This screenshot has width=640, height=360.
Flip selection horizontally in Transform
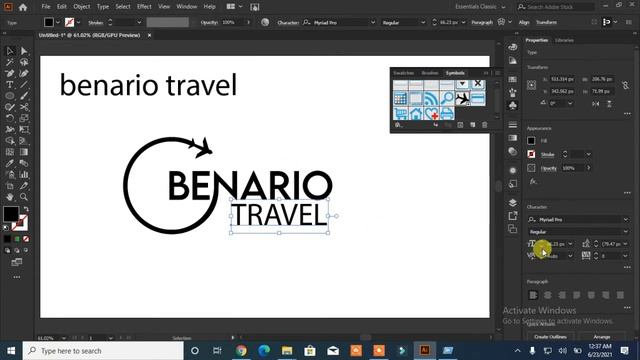(x=596, y=104)
